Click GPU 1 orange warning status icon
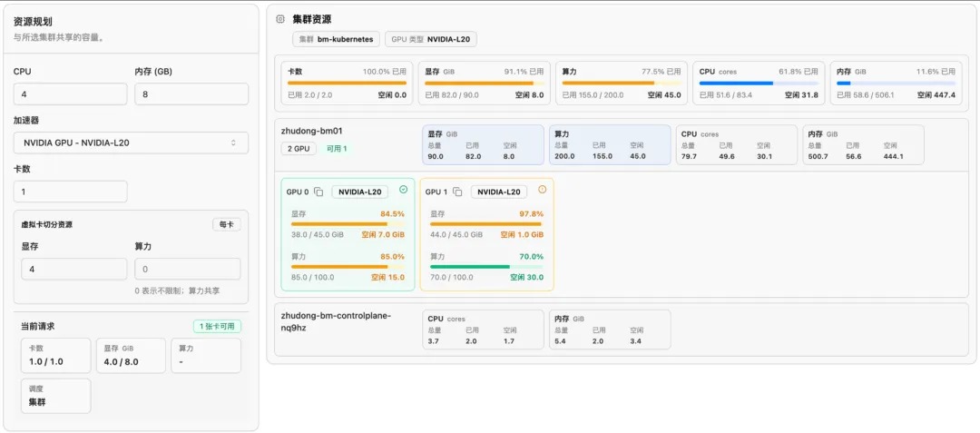This screenshot has height=433, width=980. click(542, 190)
